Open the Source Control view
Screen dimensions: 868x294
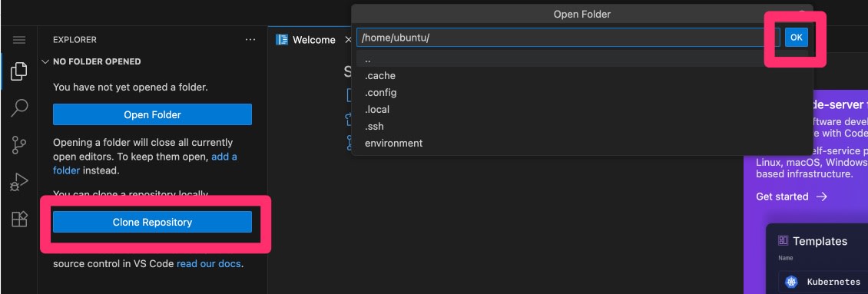point(19,145)
